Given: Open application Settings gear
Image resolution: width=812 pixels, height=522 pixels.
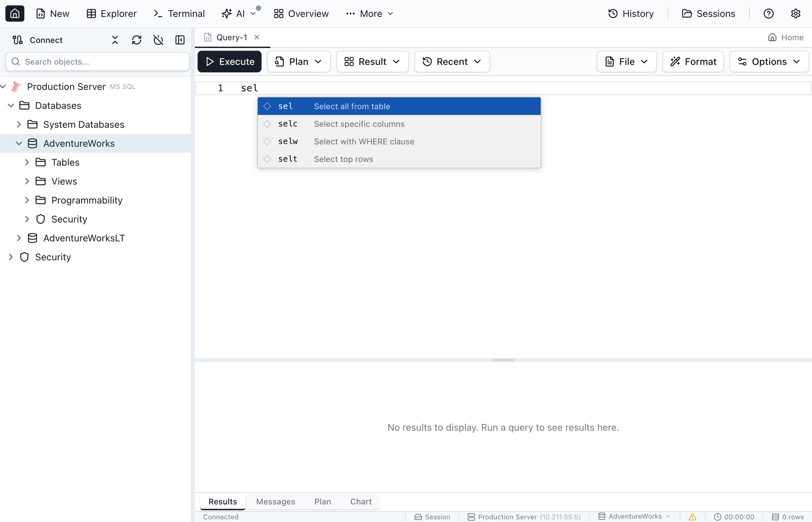Looking at the screenshot, I should pyautogui.click(x=795, y=14).
